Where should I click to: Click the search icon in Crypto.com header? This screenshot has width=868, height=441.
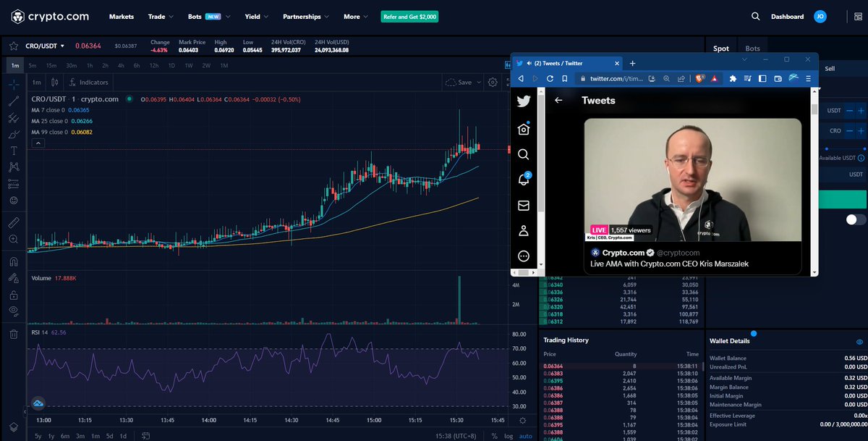point(755,16)
